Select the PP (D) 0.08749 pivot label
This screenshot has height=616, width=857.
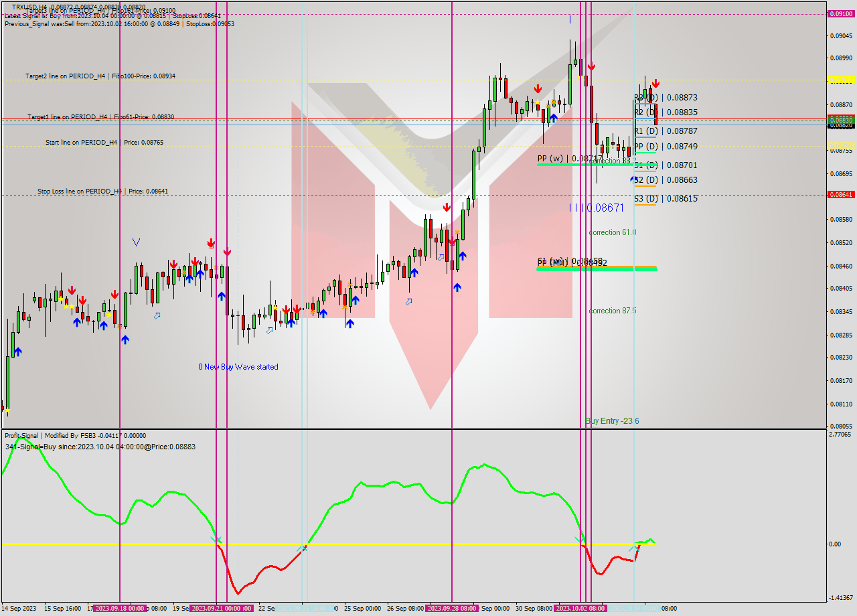point(666,146)
